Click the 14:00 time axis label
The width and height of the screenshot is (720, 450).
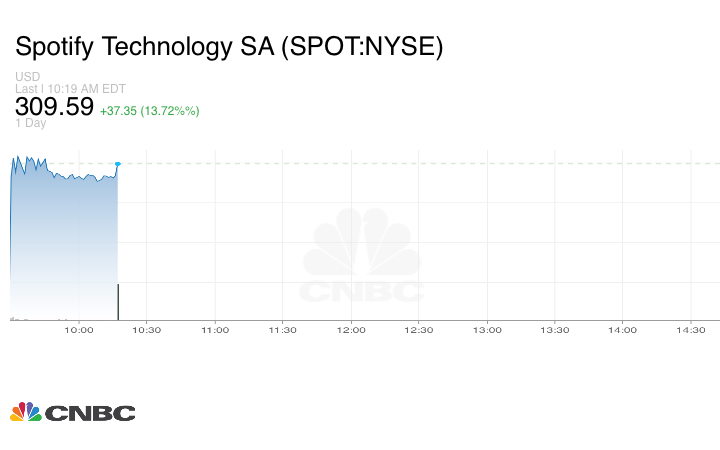(623, 329)
